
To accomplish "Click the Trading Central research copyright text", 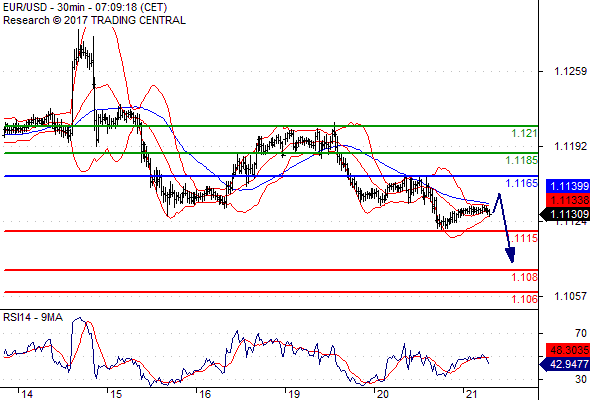I will point(94,20).
